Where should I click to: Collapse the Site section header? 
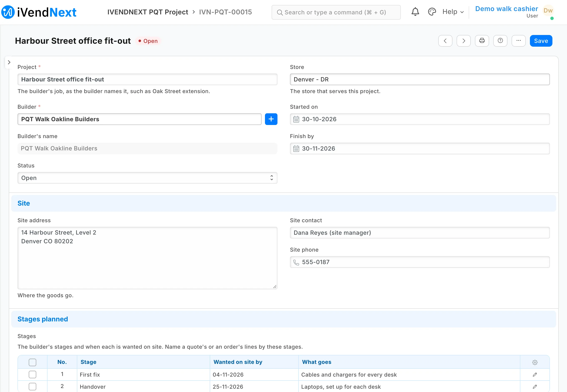tap(284, 203)
